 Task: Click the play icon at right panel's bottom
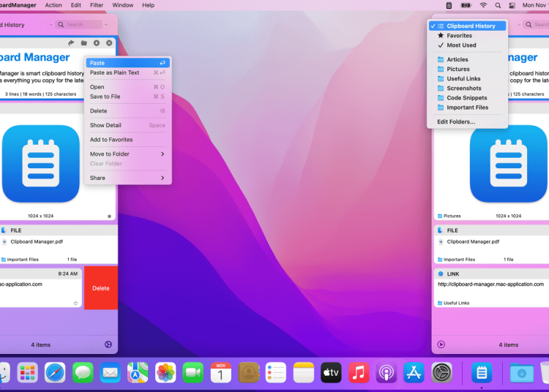click(x=441, y=344)
